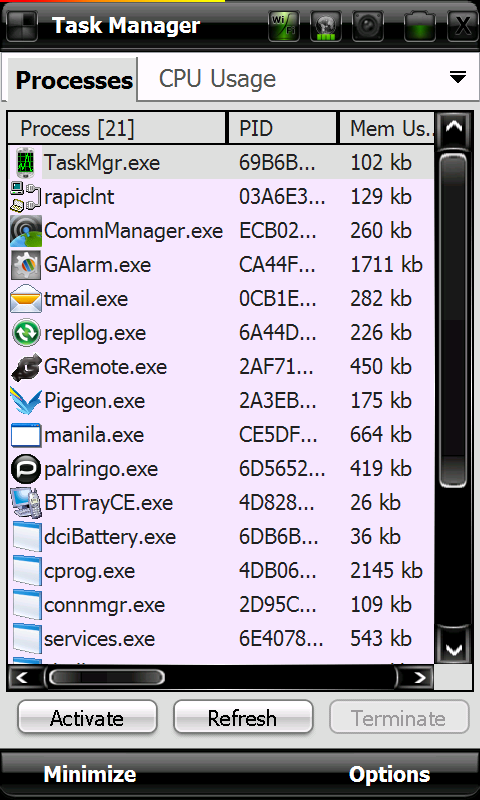Sort by the PID column header
This screenshot has height=800, width=480.
(282, 129)
